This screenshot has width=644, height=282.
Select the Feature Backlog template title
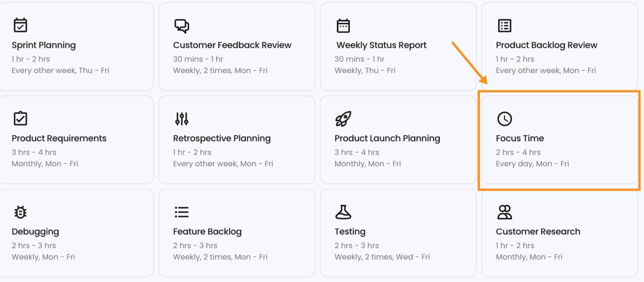(207, 231)
